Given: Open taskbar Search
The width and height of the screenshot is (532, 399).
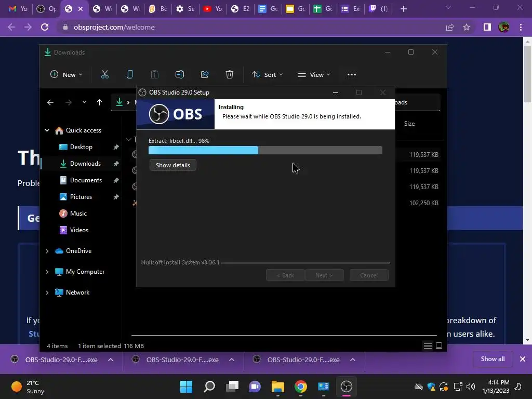Looking at the screenshot, I should click(209, 387).
